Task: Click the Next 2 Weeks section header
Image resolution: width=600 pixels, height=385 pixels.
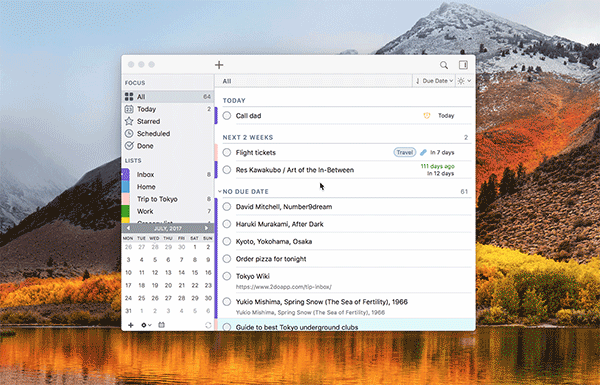Action: coord(248,137)
